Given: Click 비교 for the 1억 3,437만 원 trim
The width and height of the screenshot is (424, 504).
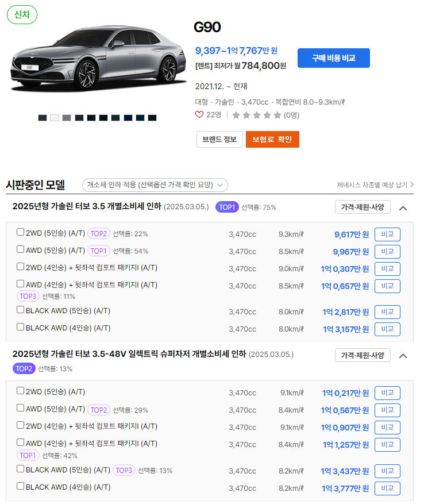Looking at the screenshot, I should pos(387,471).
